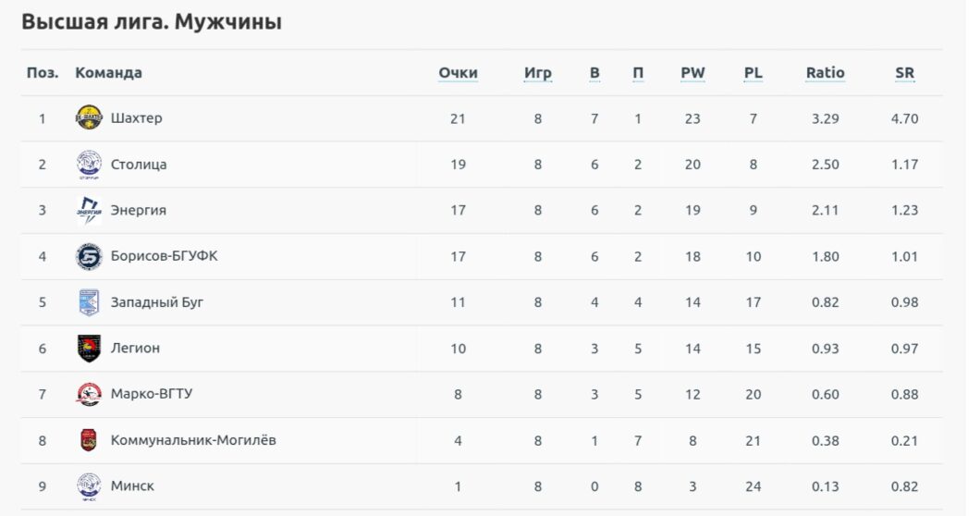The image size is (980, 516).
Task: Click the Борисов-БГУФК team logo icon
Action: point(89,256)
